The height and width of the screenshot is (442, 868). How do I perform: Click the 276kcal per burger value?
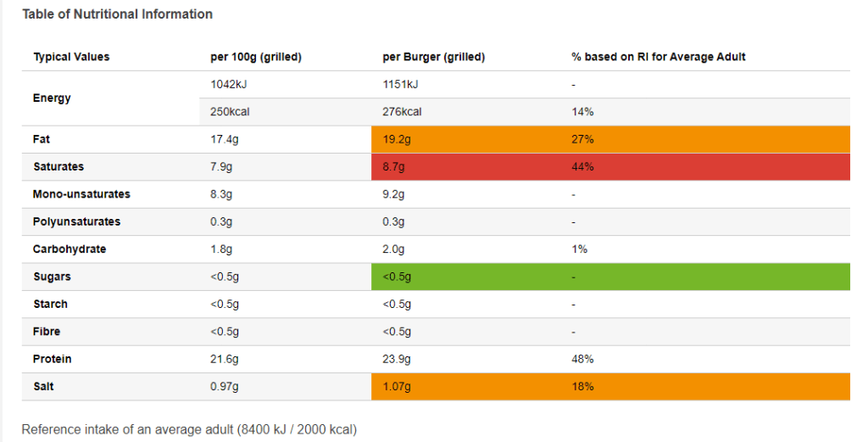(403, 112)
